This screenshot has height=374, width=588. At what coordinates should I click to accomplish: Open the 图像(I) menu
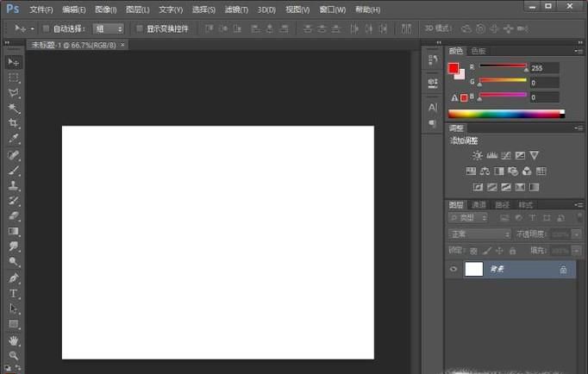pyautogui.click(x=105, y=9)
